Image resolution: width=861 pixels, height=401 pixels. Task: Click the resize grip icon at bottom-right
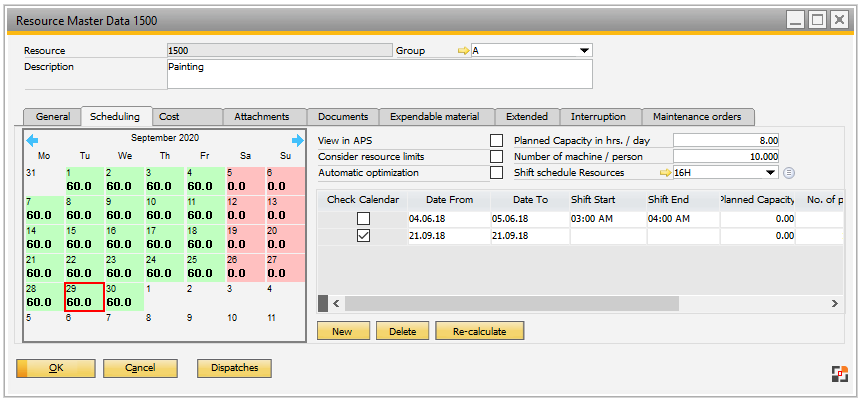coord(839,373)
